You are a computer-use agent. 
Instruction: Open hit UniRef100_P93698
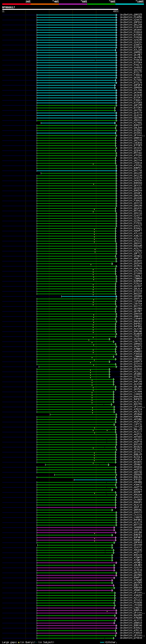pyautogui.click(x=131, y=603)
